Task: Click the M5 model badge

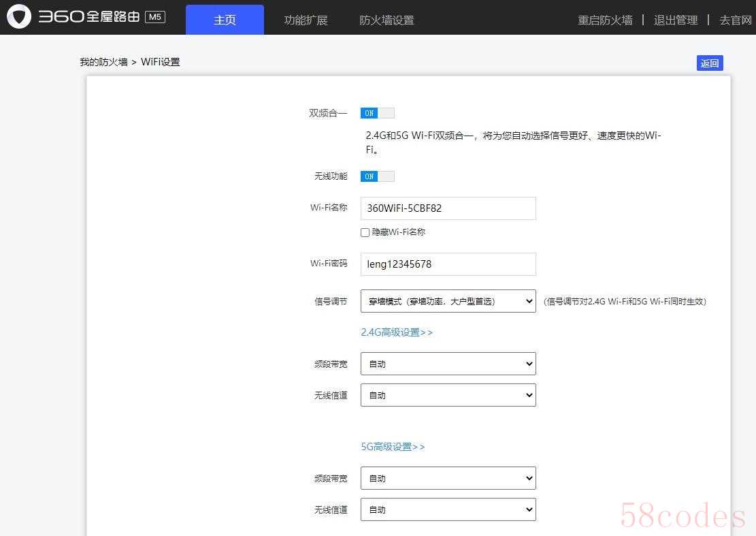Action: coord(155,17)
